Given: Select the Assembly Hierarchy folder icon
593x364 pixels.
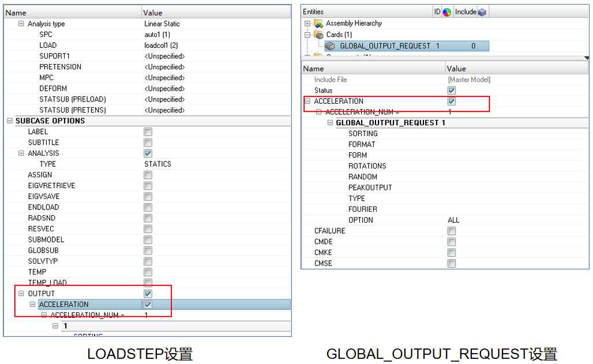Looking at the screenshot, I should coord(318,24).
